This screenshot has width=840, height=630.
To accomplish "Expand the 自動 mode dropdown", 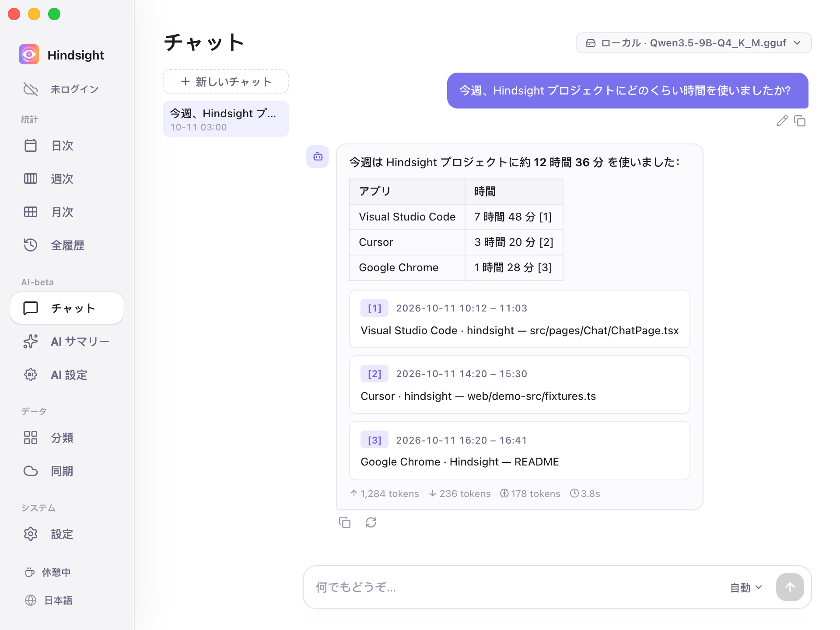I will coord(746,588).
